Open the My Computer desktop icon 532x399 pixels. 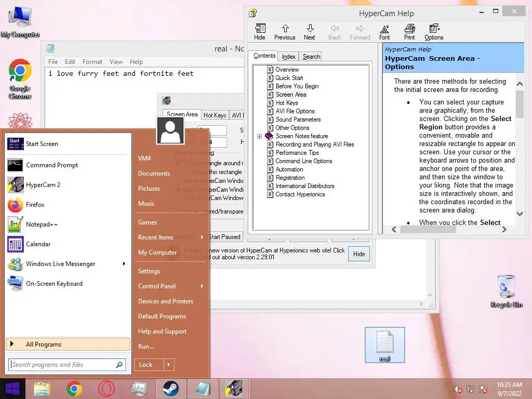(20, 21)
